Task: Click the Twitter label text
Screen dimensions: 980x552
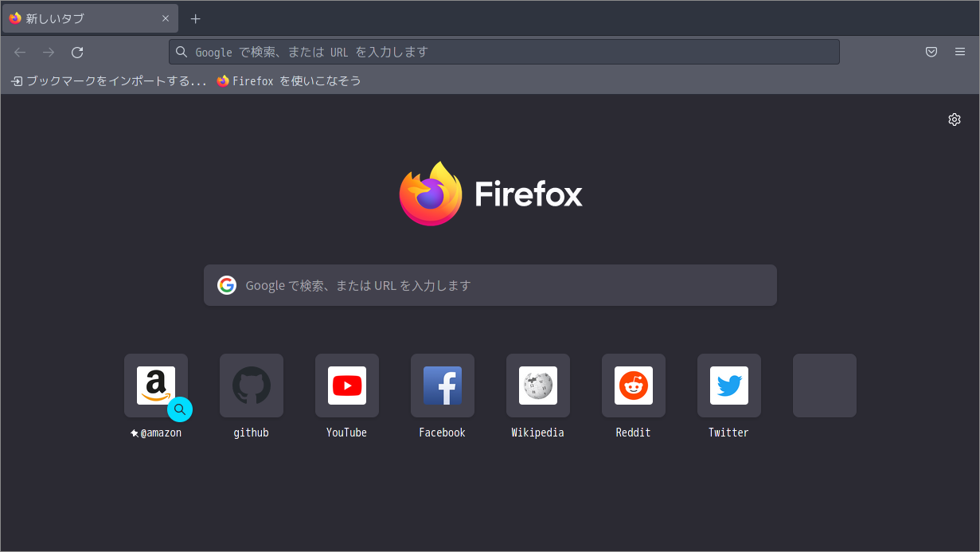Action: click(x=729, y=433)
